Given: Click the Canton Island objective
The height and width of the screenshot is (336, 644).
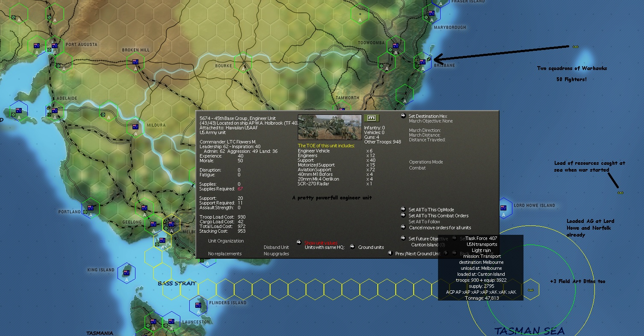Looking at the screenshot, I should point(428,245).
